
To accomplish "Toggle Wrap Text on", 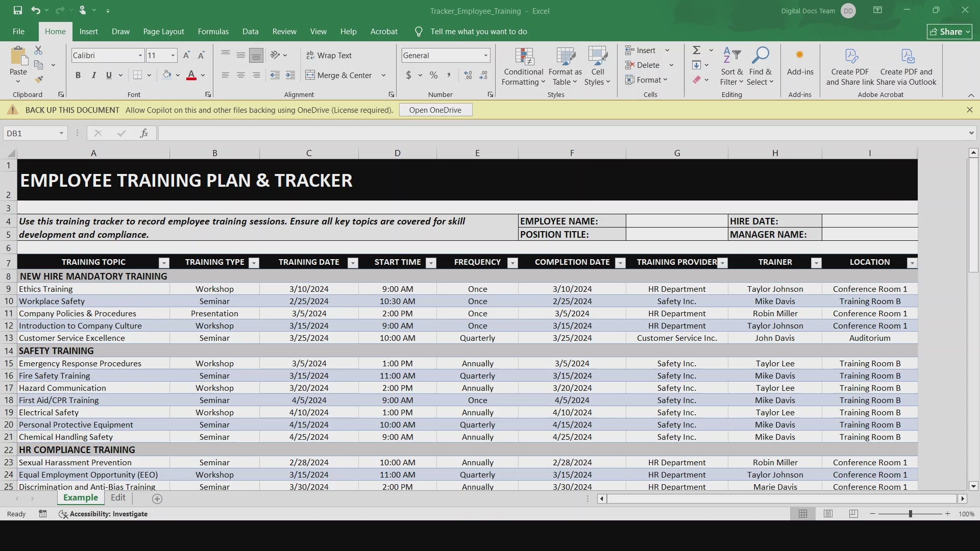I will [329, 55].
